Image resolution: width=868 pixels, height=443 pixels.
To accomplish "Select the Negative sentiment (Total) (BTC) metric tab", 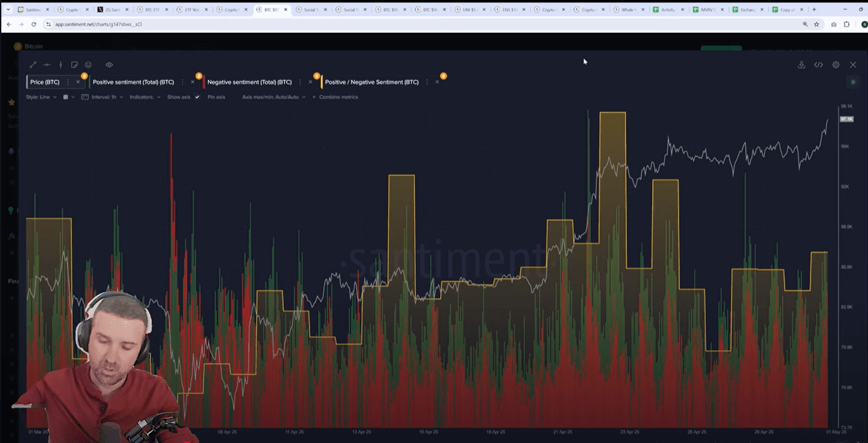I will [x=250, y=83].
